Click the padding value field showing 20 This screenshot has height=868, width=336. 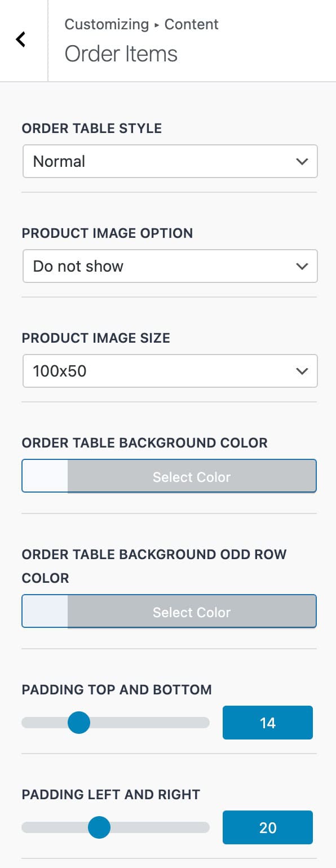click(267, 827)
